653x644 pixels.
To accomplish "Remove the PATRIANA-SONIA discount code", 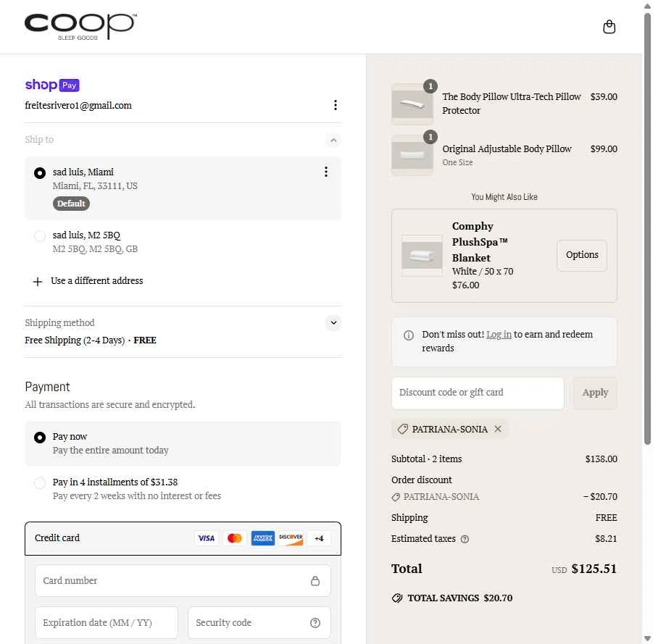I will pos(498,429).
